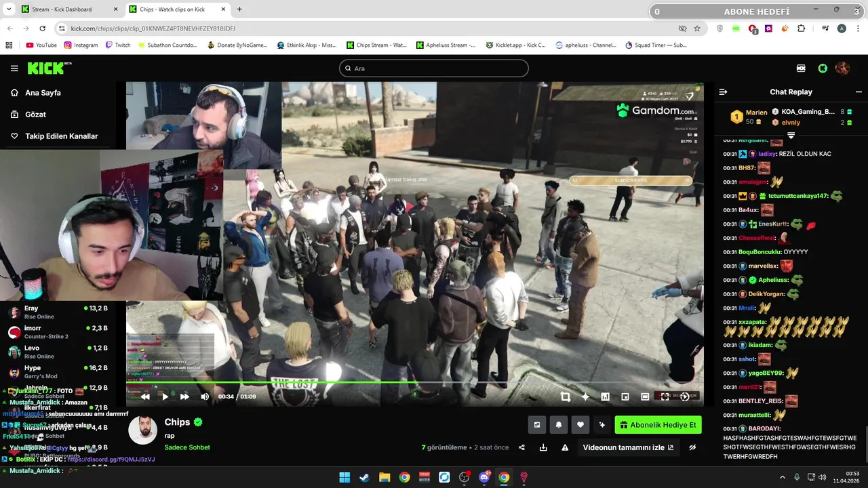Open the crop clip tool
This screenshot has width=868, height=488.
pyautogui.click(x=566, y=396)
